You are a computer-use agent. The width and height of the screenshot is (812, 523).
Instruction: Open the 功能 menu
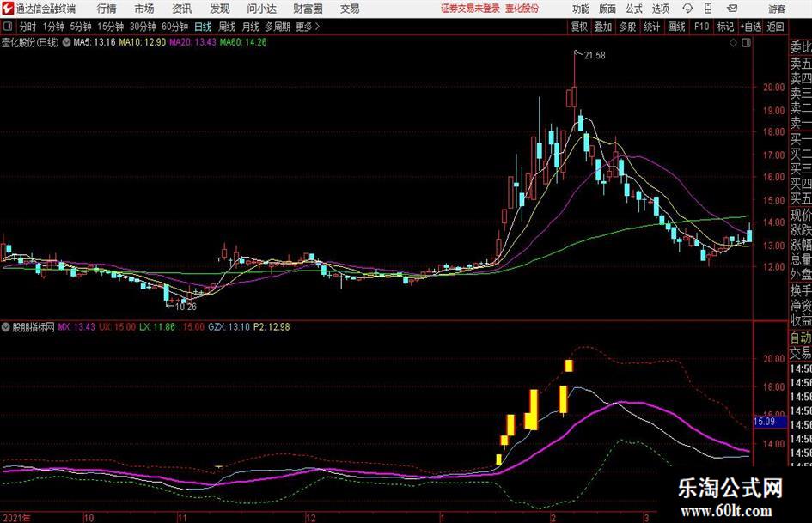click(581, 9)
